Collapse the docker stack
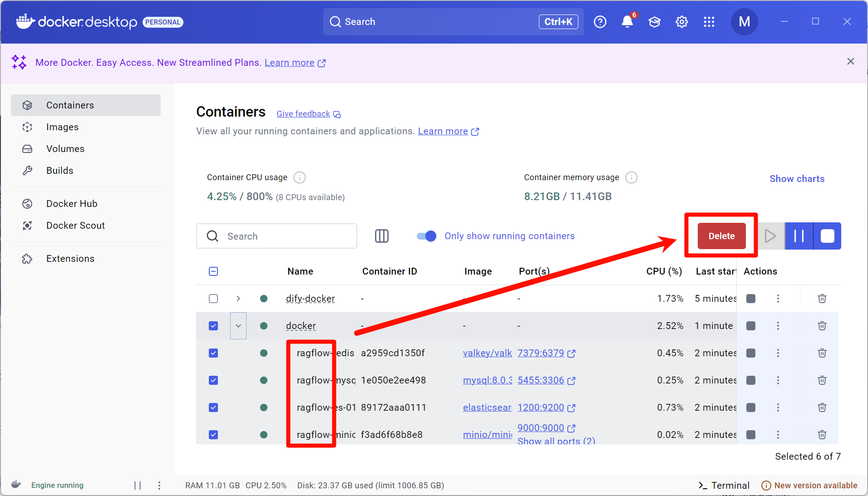Screen dimensions: 868x496 click(x=238, y=326)
